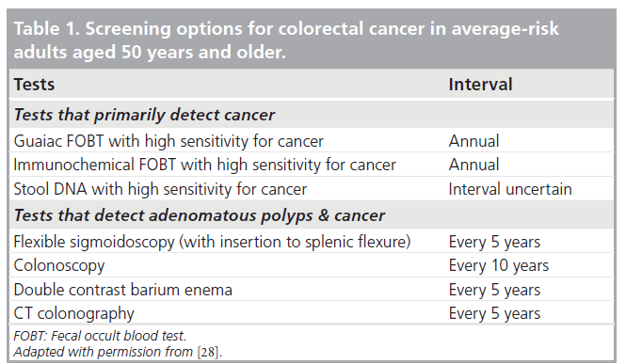Click 'Every 5 years' for Flexible sigmoidoscopy
The width and height of the screenshot is (626, 364).
[494, 242]
